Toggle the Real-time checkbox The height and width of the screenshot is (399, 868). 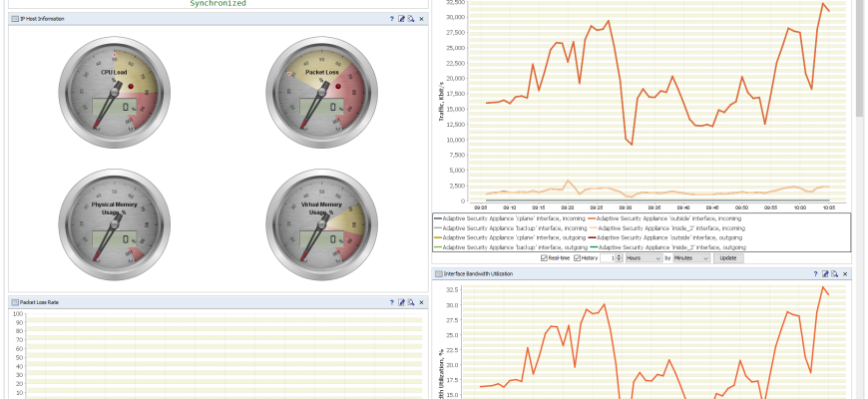click(x=544, y=258)
